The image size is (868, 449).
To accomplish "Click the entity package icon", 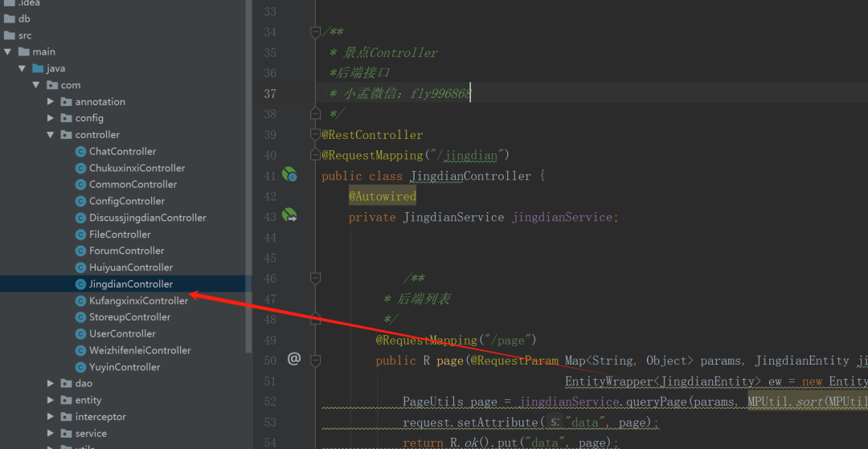I will (67, 400).
